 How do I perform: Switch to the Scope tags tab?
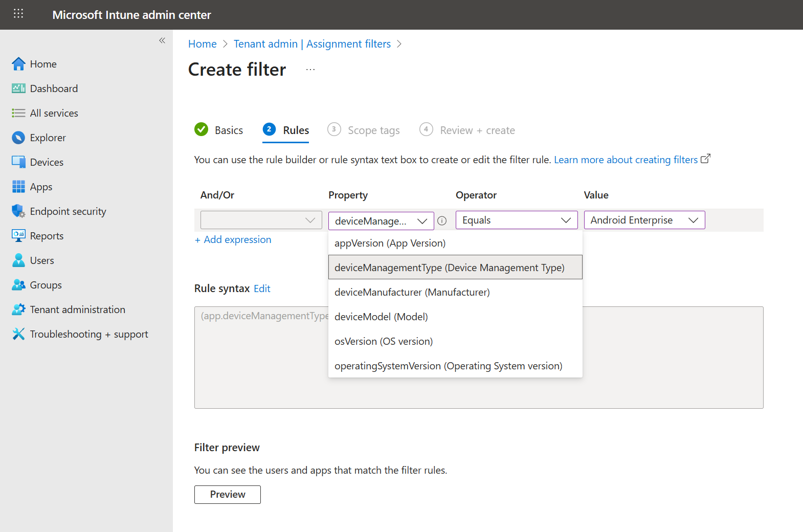374,130
